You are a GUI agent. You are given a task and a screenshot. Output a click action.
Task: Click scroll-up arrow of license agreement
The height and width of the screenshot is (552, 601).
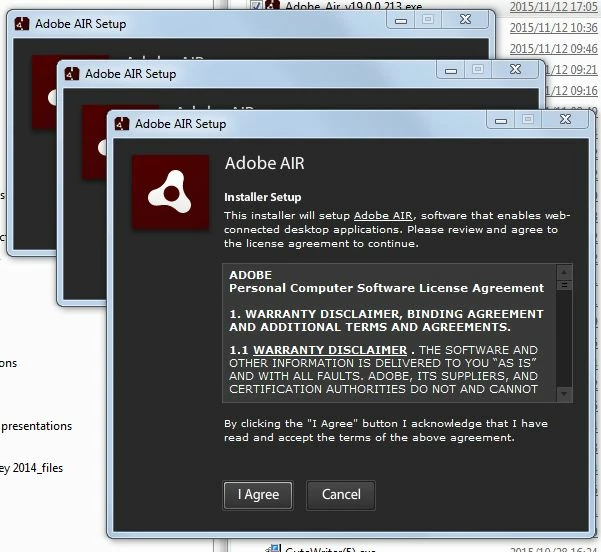pyautogui.click(x=564, y=272)
